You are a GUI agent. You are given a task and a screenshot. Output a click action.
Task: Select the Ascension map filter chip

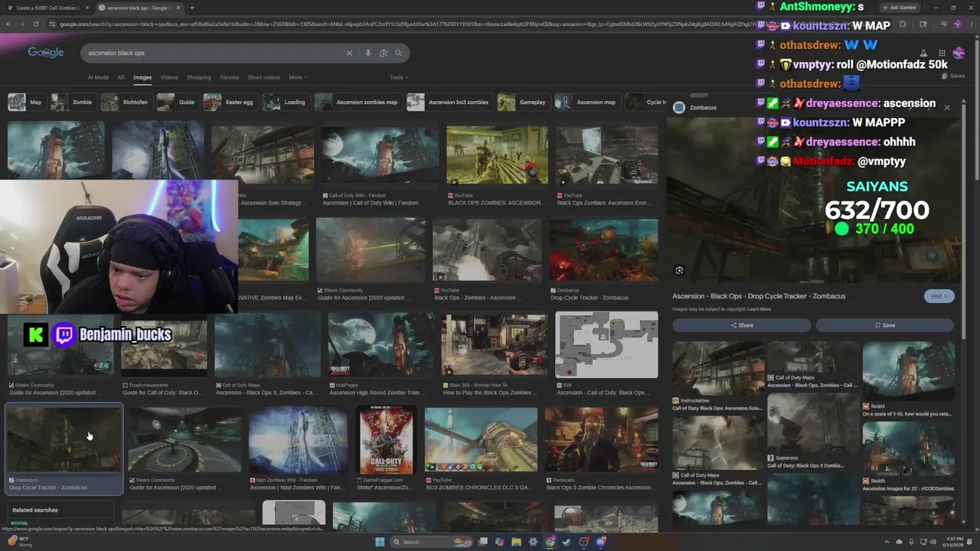(586, 102)
